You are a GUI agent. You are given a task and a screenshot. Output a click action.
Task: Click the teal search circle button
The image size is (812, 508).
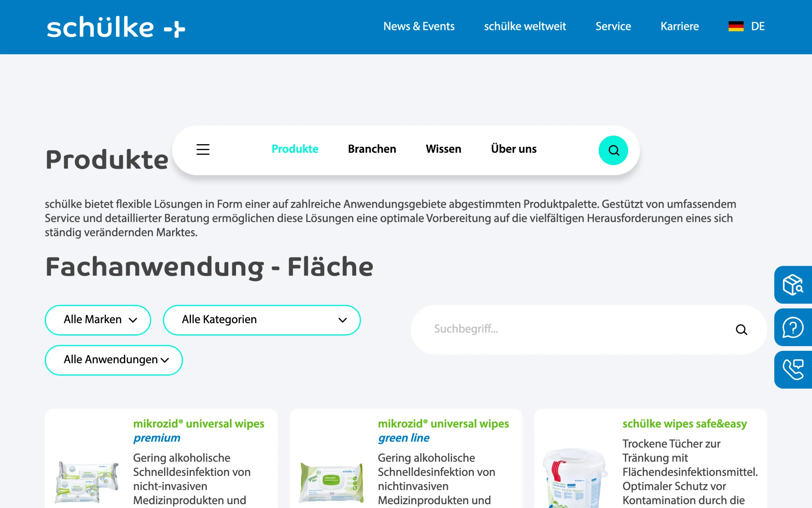pyautogui.click(x=613, y=150)
